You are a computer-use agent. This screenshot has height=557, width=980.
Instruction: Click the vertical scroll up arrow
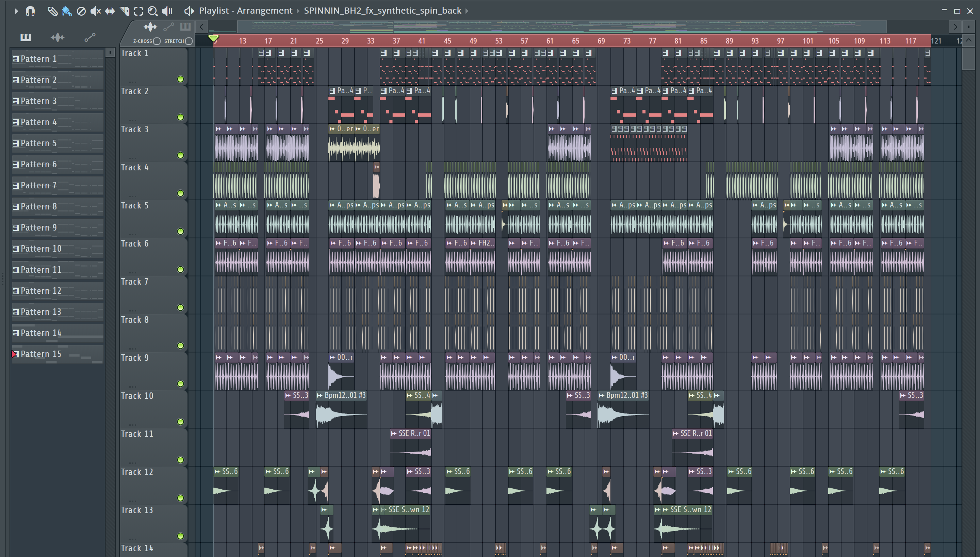point(968,40)
